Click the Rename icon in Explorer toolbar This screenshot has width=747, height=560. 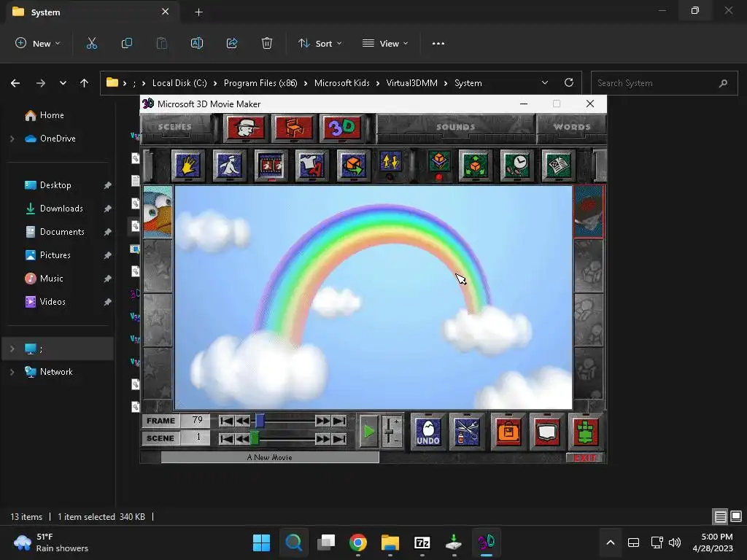pyautogui.click(x=197, y=43)
